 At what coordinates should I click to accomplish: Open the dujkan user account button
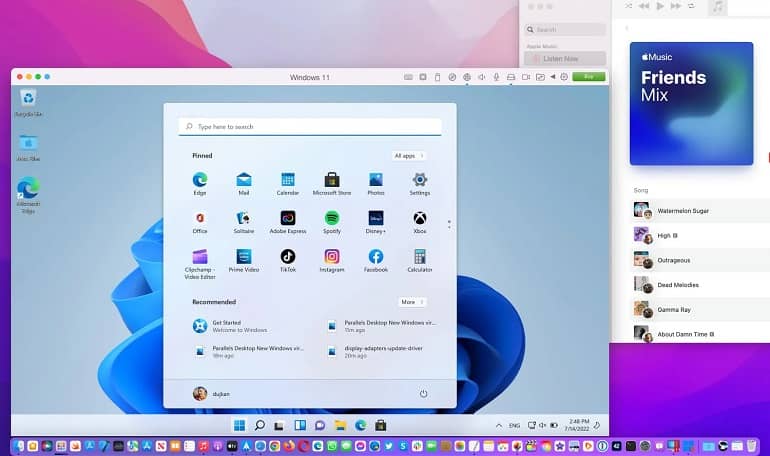[x=211, y=394]
